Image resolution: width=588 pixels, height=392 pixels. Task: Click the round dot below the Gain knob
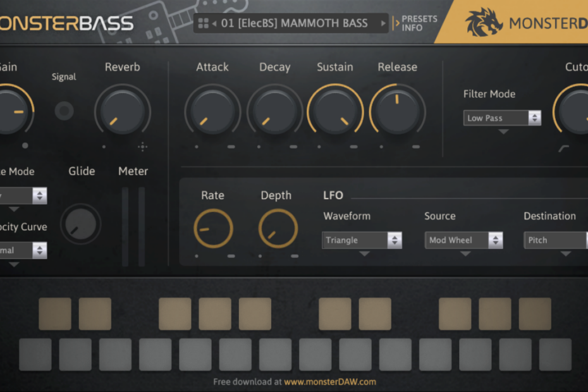click(25, 145)
